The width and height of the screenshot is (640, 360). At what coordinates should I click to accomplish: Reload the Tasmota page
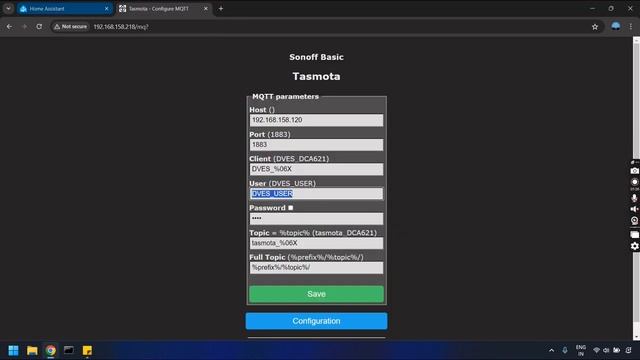click(x=39, y=27)
